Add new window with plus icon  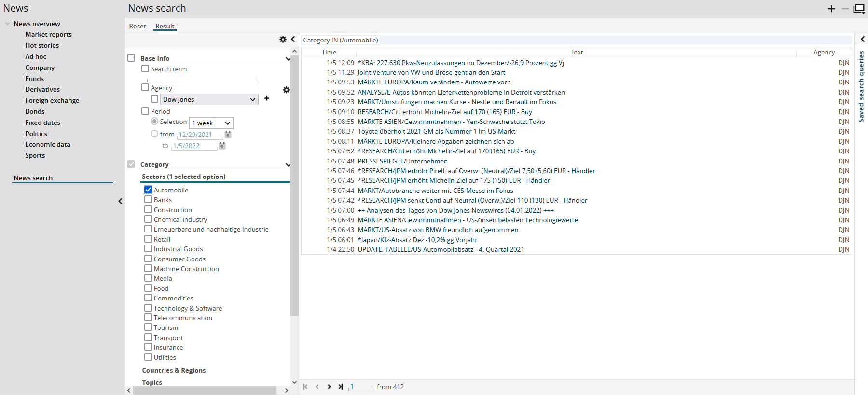click(x=831, y=9)
